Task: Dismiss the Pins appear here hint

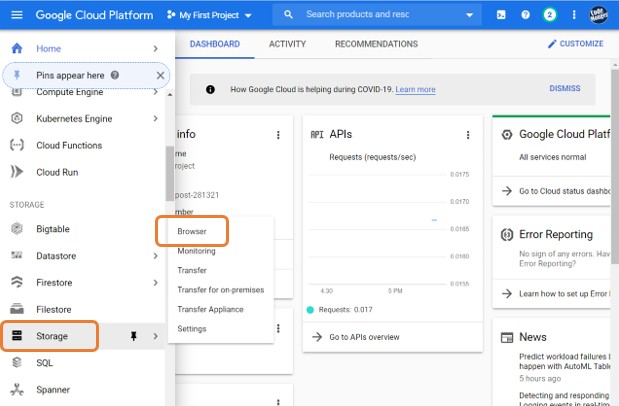Action: click(x=160, y=75)
